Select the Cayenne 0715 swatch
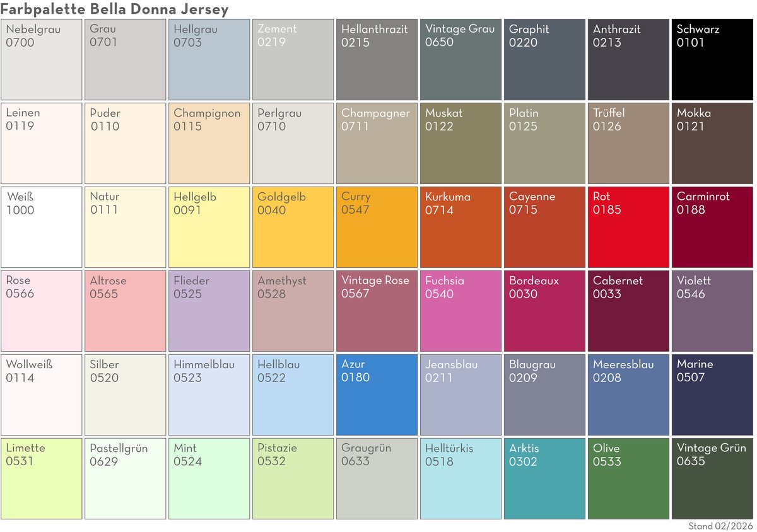The height and width of the screenshot is (532, 757). click(545, 227)
